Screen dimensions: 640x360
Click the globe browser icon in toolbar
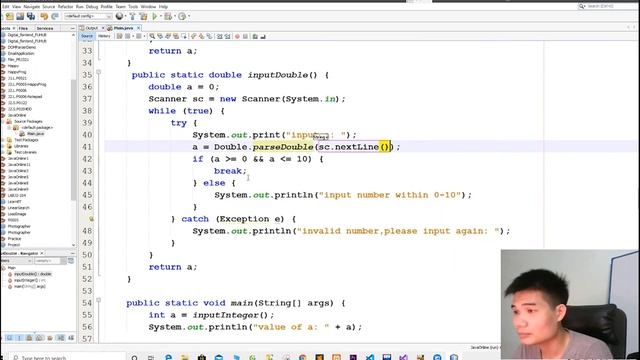pos(119,16)
